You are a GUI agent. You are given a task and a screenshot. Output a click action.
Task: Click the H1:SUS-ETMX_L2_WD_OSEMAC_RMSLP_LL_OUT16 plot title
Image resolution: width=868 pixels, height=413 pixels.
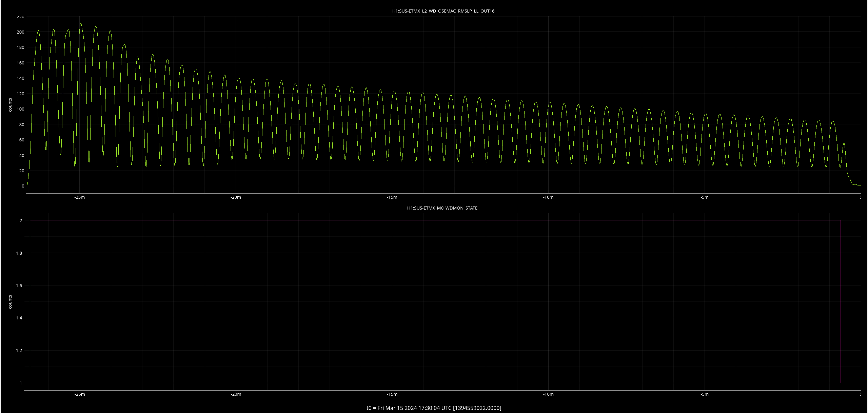click(x=443, y=11)
